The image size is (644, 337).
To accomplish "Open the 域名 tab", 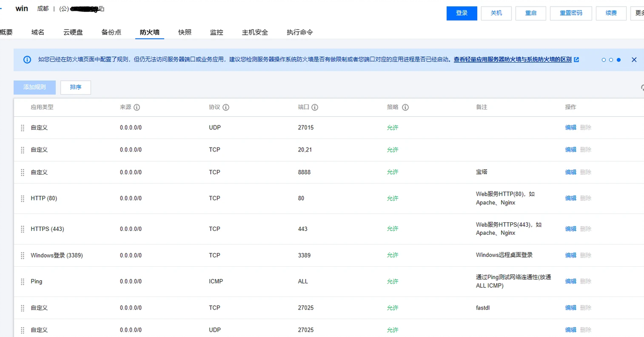I will tap(38, 32).
